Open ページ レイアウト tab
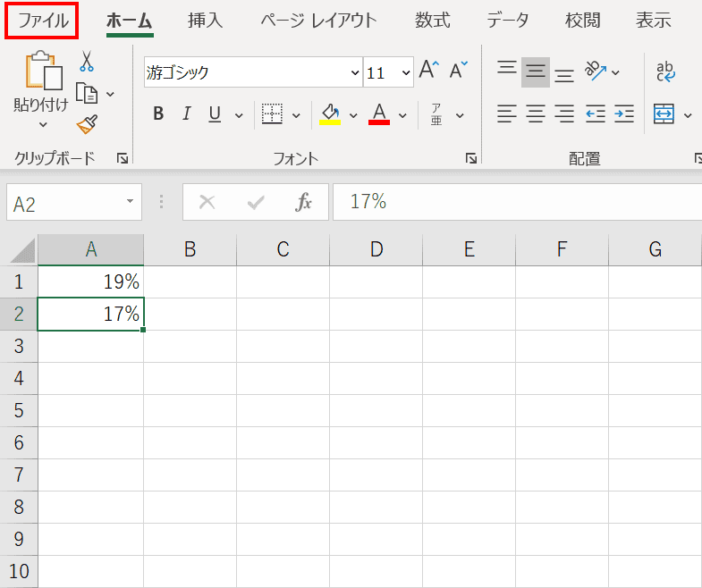Image resolution: width=702 pixels, height=588 pixels. pyautogui.click(x=318, y=21)
